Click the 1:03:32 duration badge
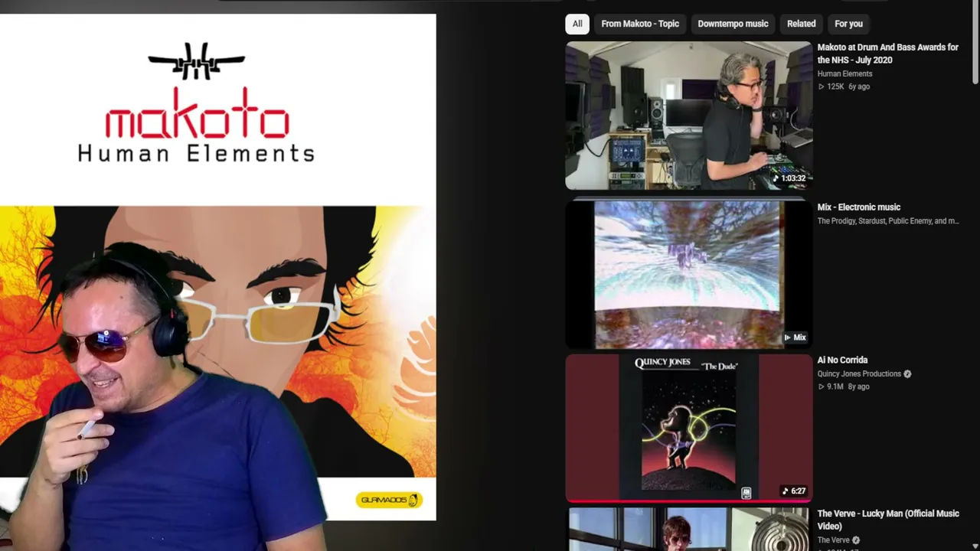This screenshot has height=551, width=980. [789, 178]
